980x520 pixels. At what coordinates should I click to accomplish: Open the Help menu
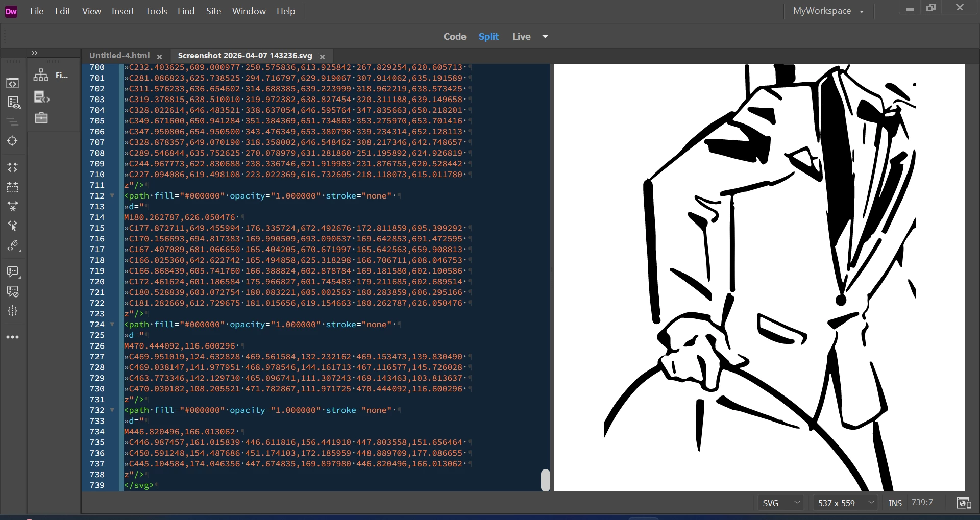(286, 11)
